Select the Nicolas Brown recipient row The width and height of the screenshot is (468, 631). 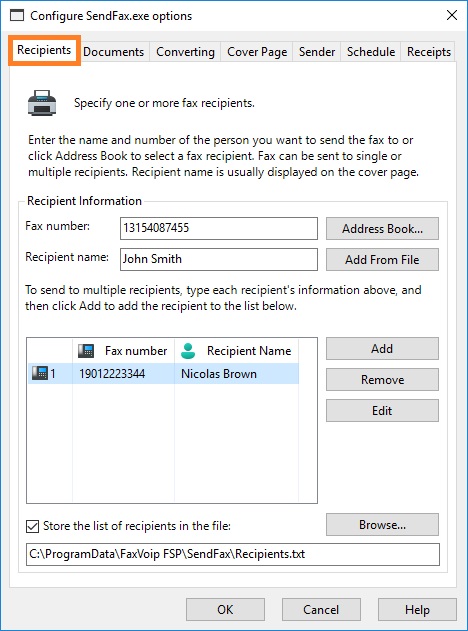[x=163, y=374]
